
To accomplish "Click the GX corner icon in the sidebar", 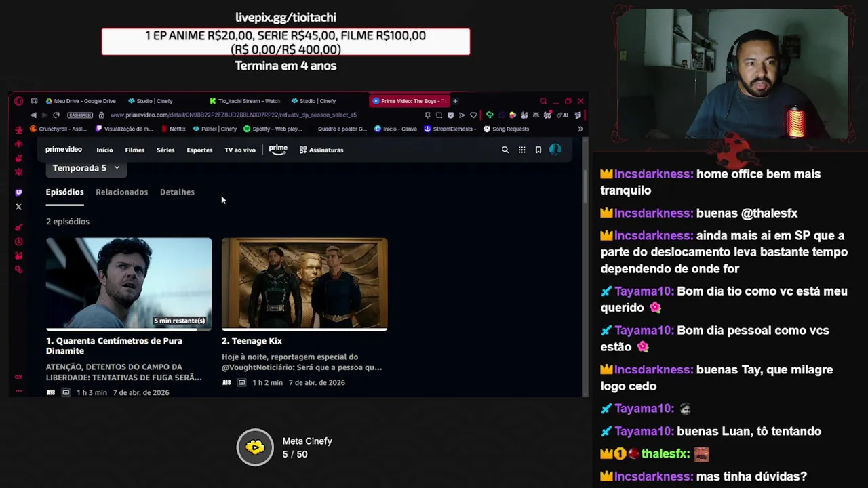I will pyautogui.click(x=18, y=377).
